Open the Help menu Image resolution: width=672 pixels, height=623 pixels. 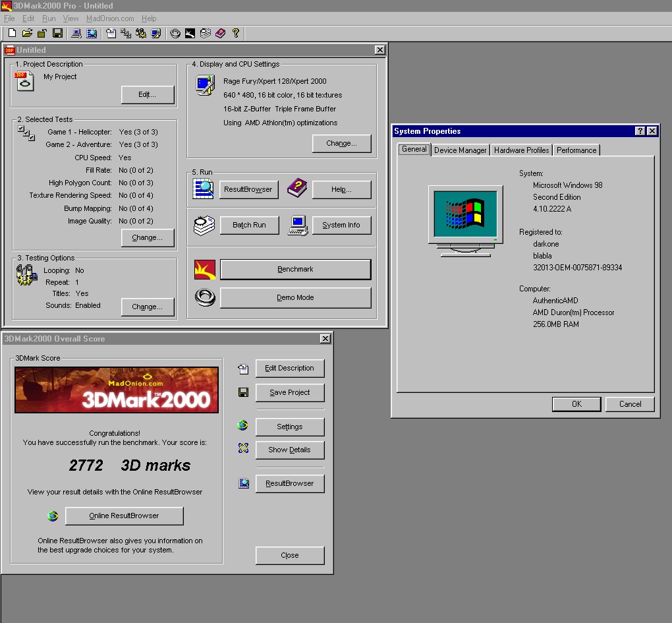click(149, 18)
